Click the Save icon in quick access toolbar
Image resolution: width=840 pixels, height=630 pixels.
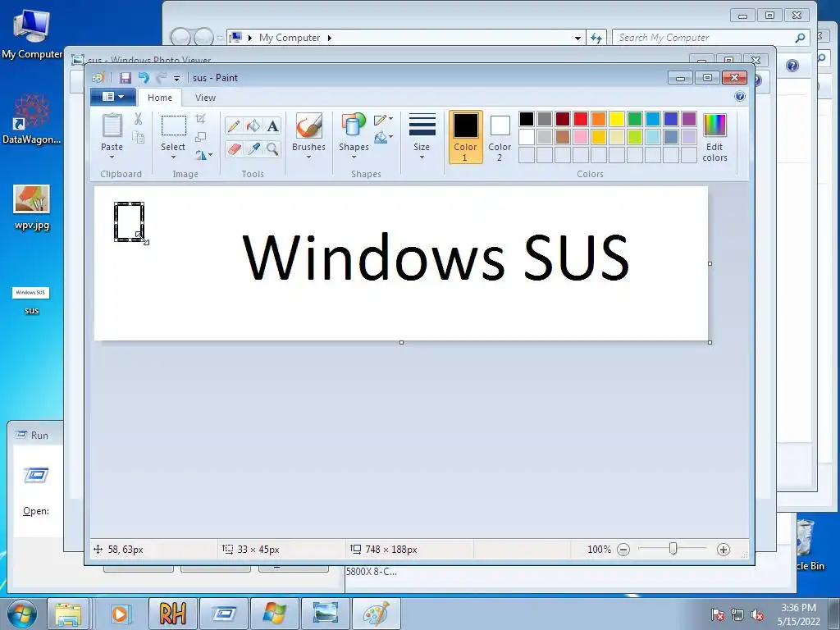[126, 78]
